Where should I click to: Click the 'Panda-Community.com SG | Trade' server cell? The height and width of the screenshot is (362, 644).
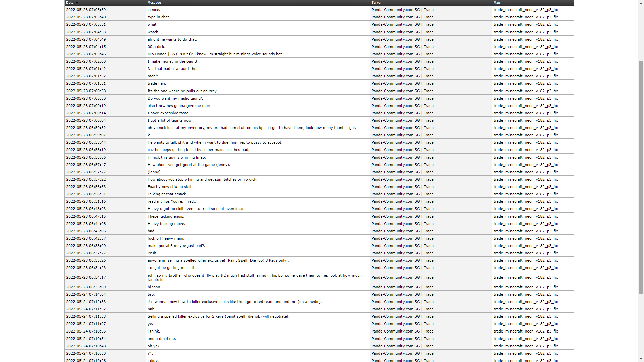click(x=402, y=10)
